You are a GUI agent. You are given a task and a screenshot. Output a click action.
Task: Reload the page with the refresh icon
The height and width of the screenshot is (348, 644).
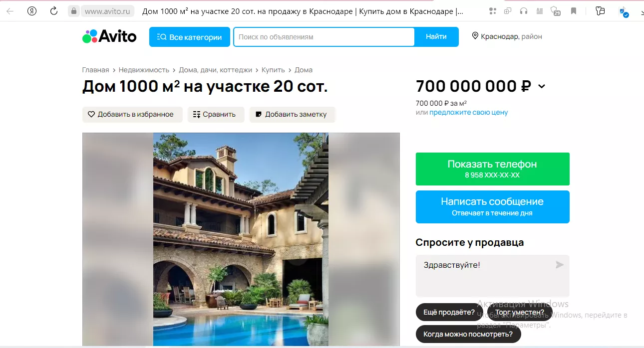click(54, 11)
